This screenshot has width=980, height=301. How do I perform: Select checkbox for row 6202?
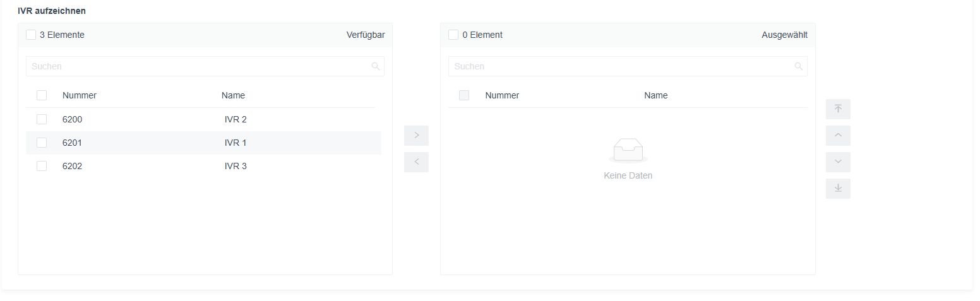pos(42,166)
